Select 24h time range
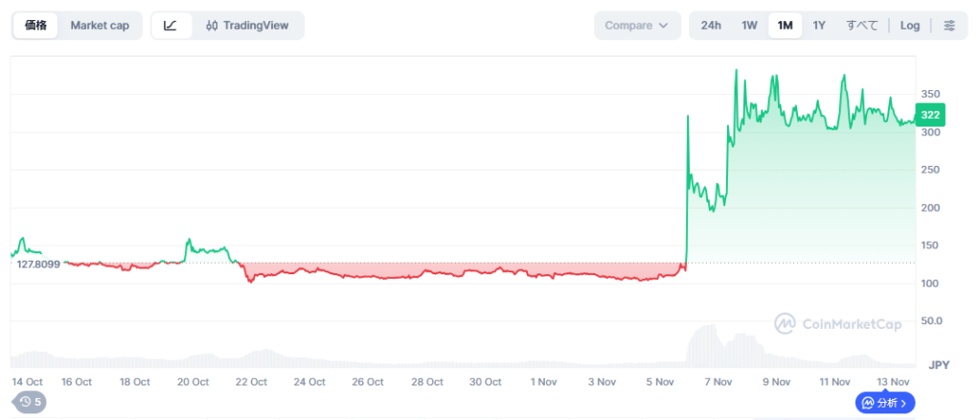The height and width of the screenshot is (420, 980). pyautogui.click(x=711, y=25)
